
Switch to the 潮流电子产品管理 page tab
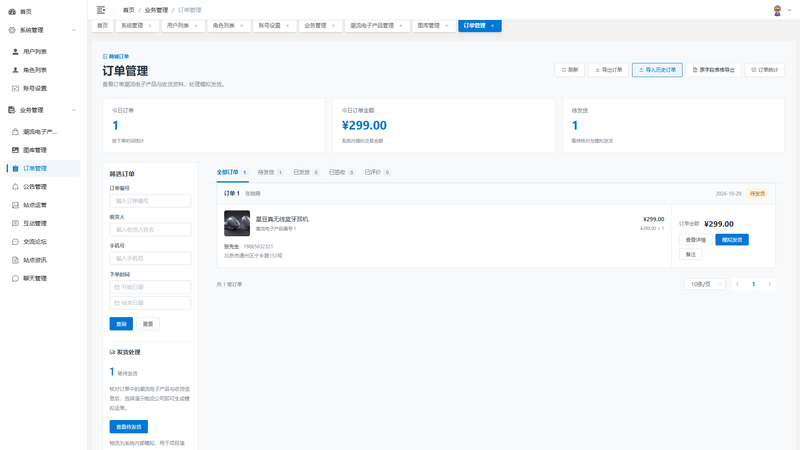pos(372,26)
